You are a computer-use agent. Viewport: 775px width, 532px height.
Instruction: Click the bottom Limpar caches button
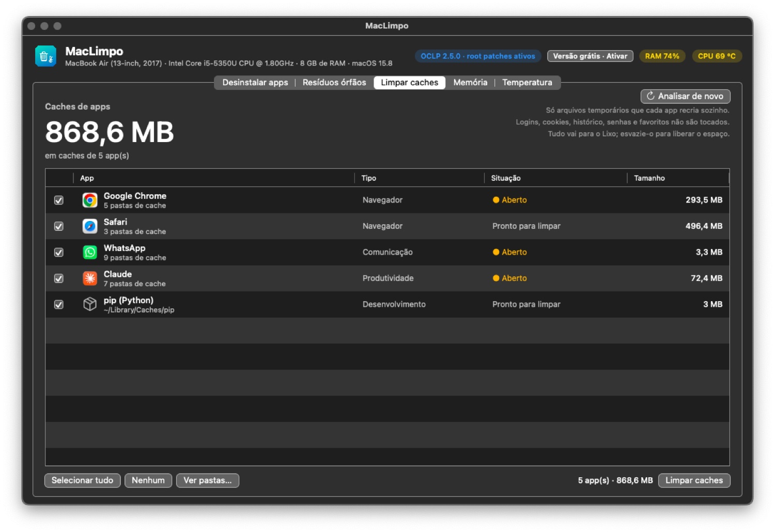[694, 480]
